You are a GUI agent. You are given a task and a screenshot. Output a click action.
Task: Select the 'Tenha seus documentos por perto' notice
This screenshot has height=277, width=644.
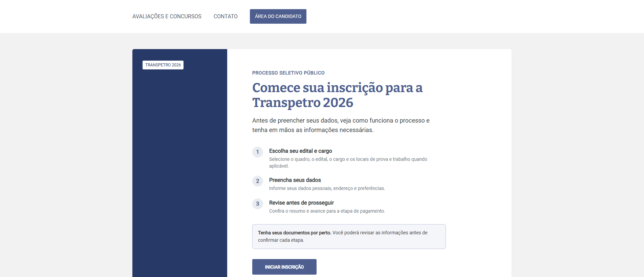(x=349, y=236)
